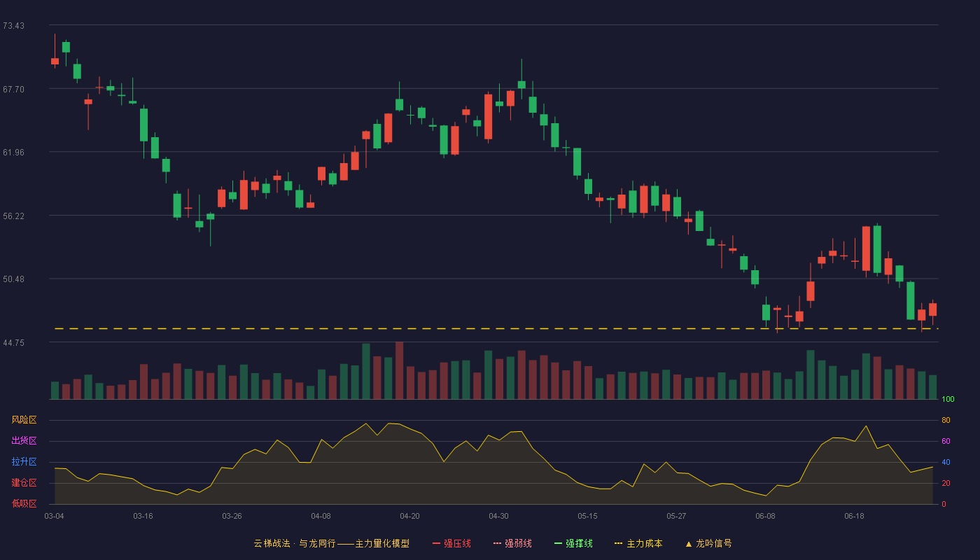Click the 73.43 price axis label
The image size is (980, 560).
tap(13, 26)
